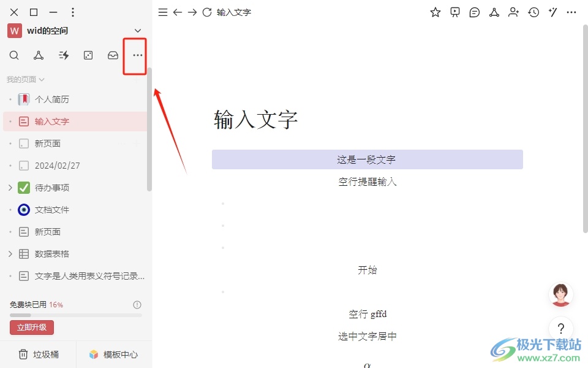Select the 输入文字 page in sidebar
The height and width of the screenshot is (368, 588).
75,121
